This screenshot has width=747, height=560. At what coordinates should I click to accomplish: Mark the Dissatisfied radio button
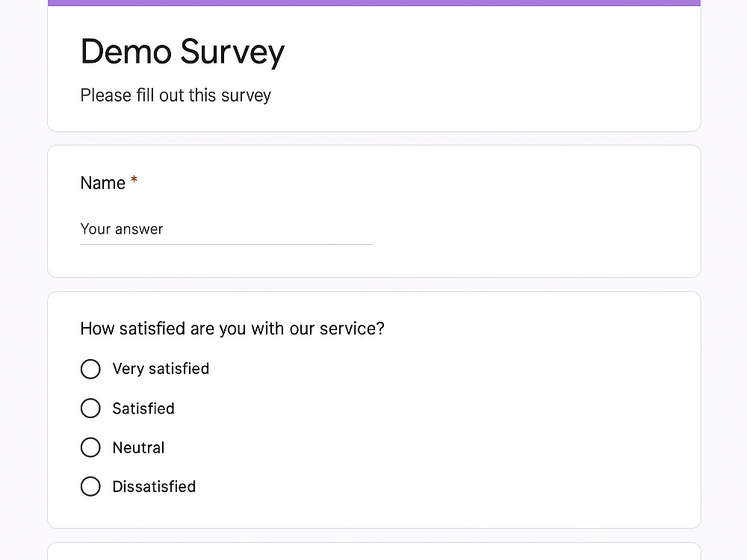[x=90, y=487]
